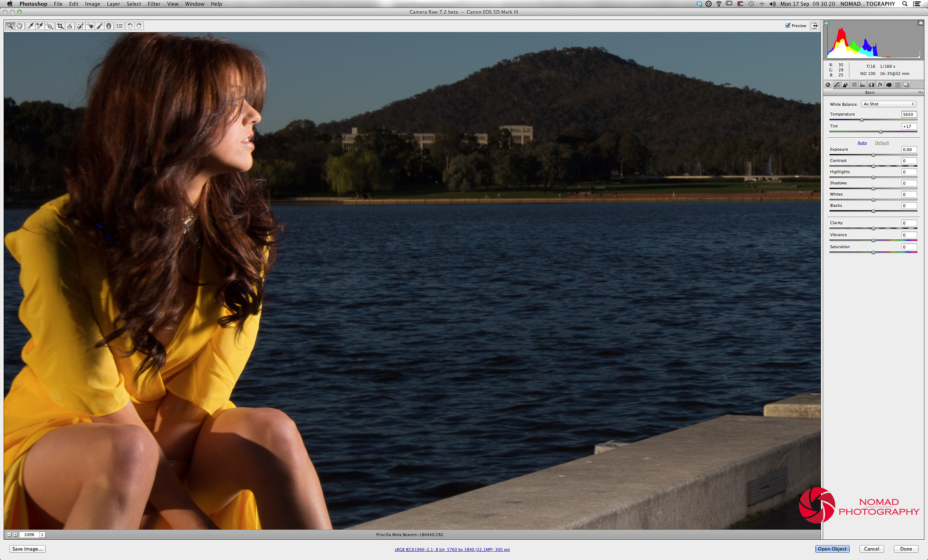
Task: Click the sRGB workflow options link
Action: (x=452, y=549)
